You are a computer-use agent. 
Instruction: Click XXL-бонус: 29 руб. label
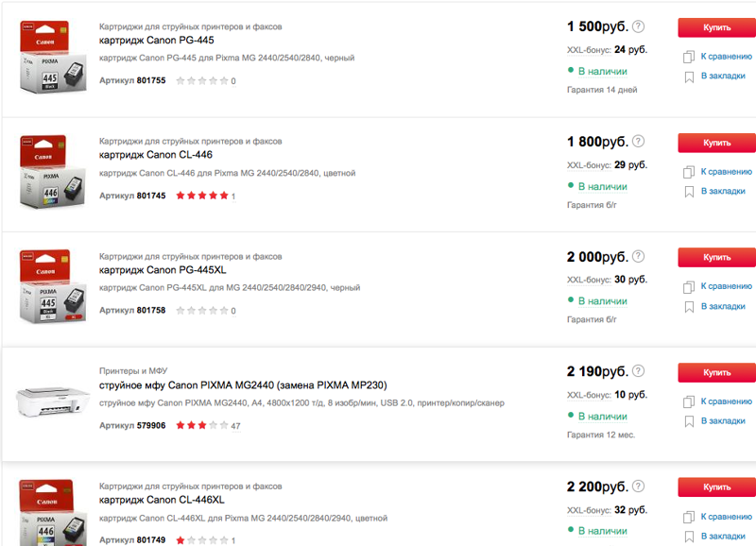[x=607, y=164]
